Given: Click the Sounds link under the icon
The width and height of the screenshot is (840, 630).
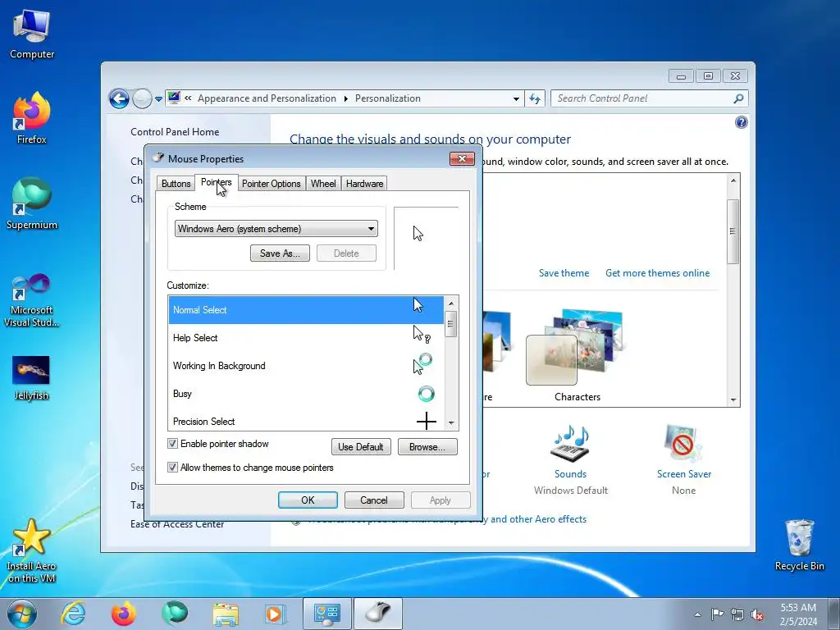Looking at the screenshot, I should pos(570,474).
